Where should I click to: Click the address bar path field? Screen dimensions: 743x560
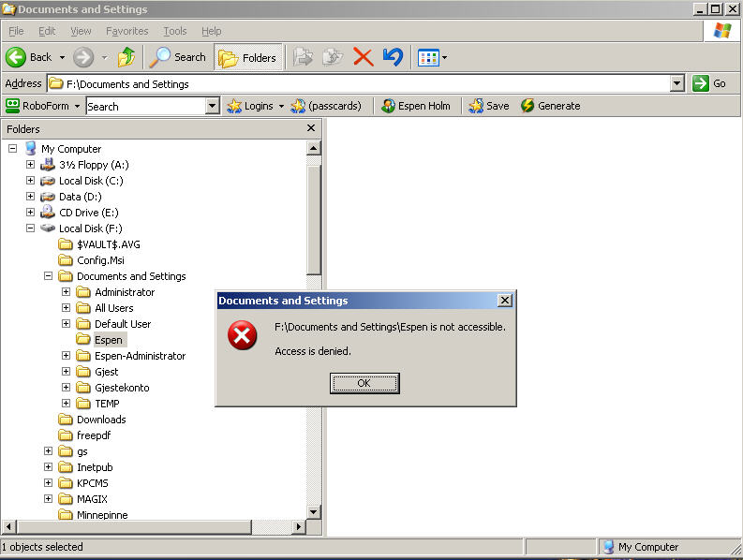tap(359, 84)
